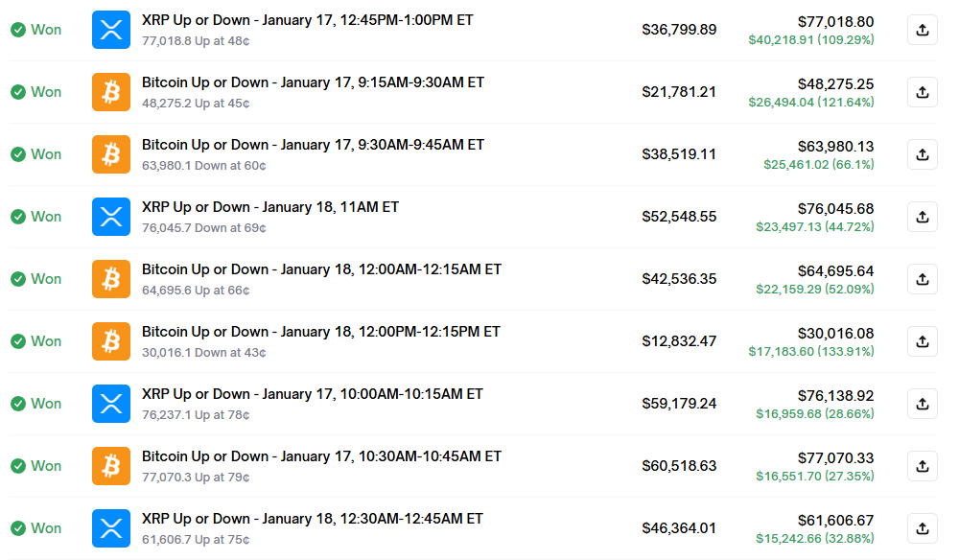Image resolution: width=959 pixels, height=560 pixels.
Task: Click XRP logo for January 18, 11AM market
Action: pyautogui.click(x=111, y=217)
